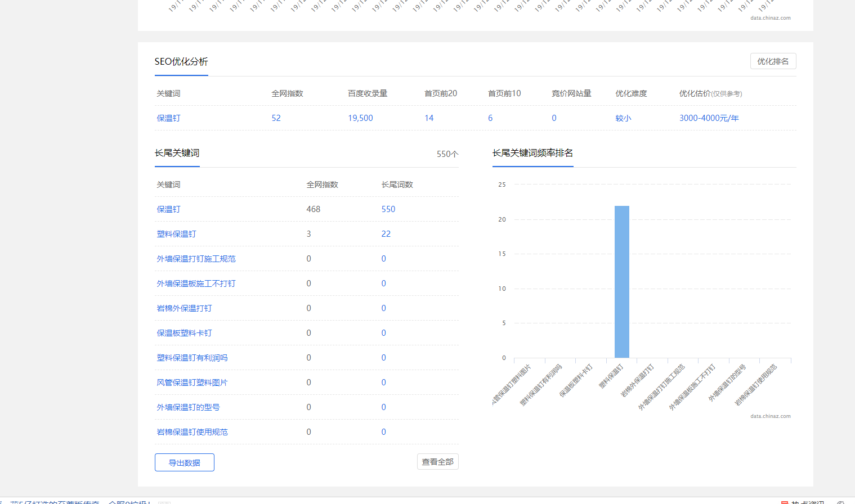The image size is (855, 504).
Task: Open the 外墙保温钉的型号 keyword link
Action: [188, 407]
